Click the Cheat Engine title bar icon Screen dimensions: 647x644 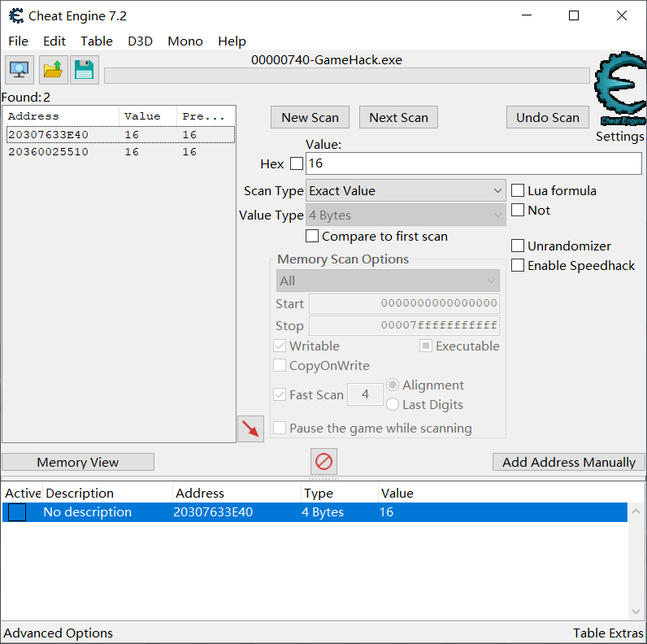click(x=16, y=15)
